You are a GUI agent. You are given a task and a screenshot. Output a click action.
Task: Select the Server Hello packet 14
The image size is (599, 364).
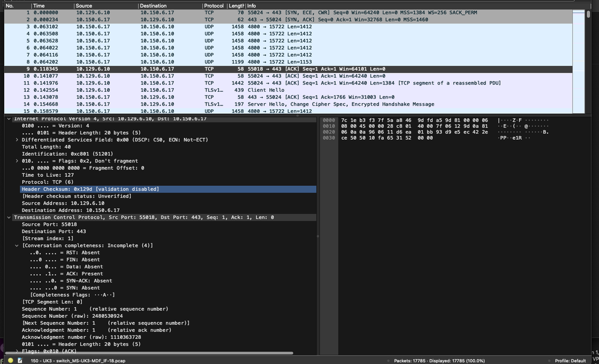click(x=288, y=104)
